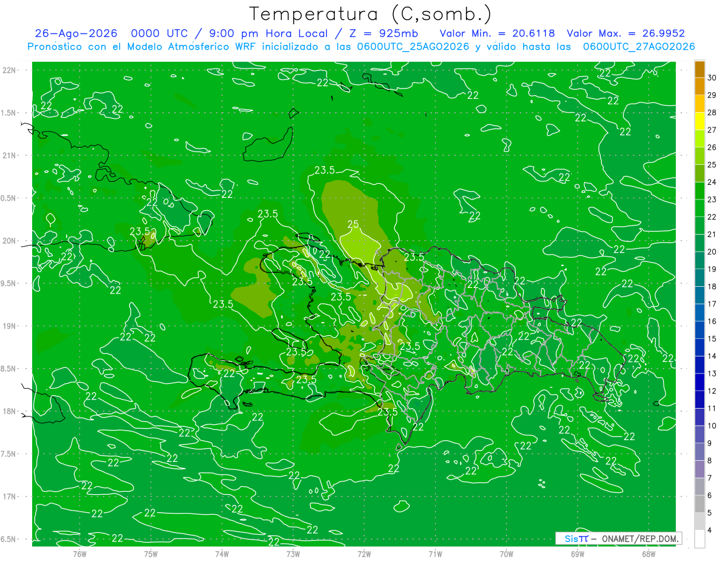Click the longitude axis label "69W"
Image resolution: width=728 pixels, height=562 pixels.
click(578, 554)
